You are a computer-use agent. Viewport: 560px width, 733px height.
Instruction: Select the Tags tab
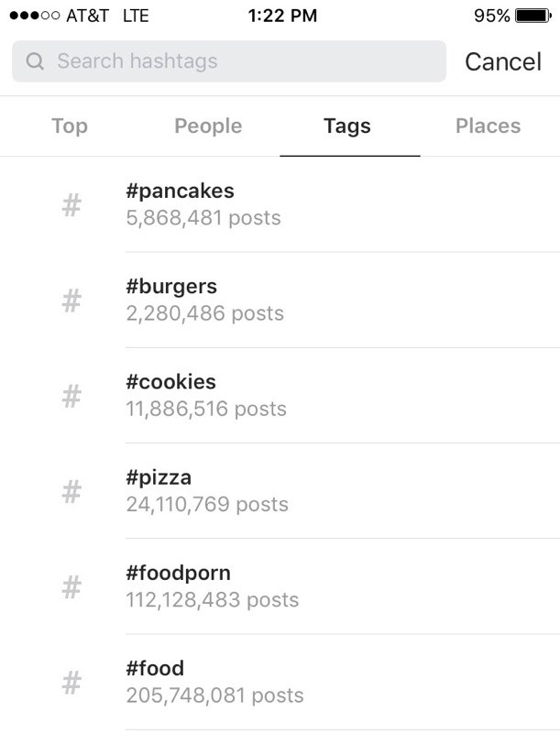347,126
